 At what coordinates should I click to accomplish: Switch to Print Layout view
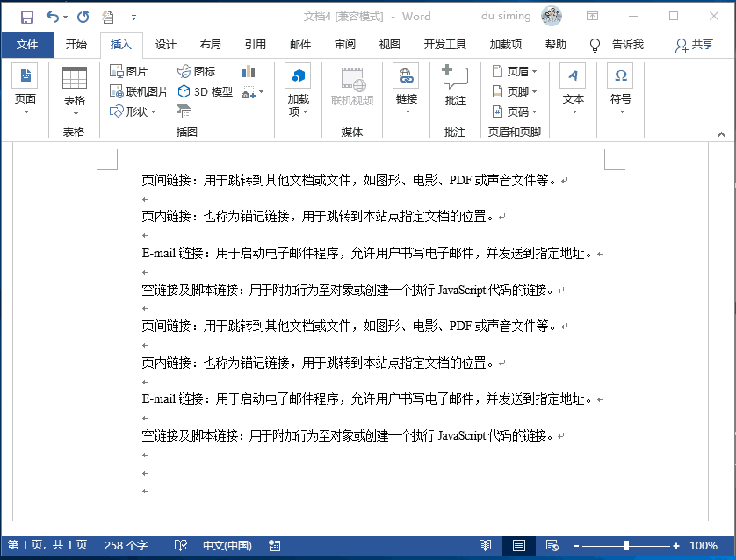519,545
